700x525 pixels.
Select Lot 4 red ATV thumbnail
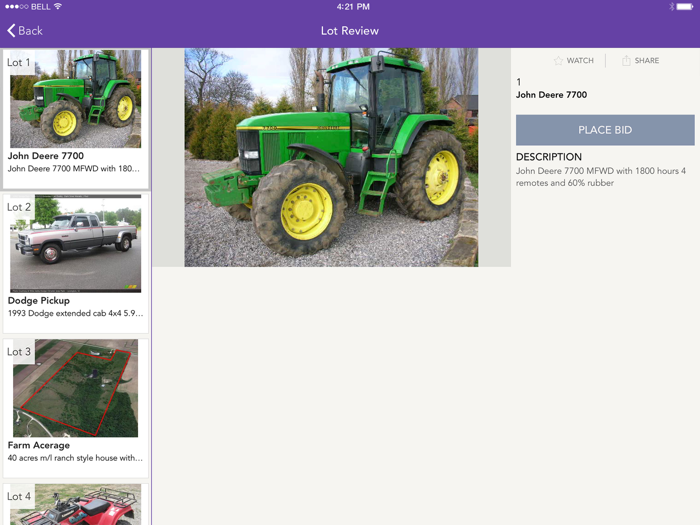click(x=75, y=504)
